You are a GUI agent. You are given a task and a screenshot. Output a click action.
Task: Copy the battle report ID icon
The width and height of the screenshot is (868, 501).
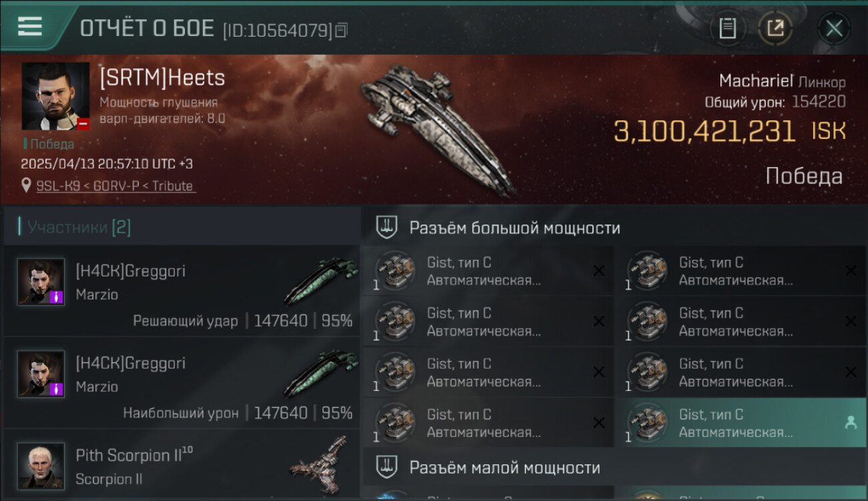342,30
